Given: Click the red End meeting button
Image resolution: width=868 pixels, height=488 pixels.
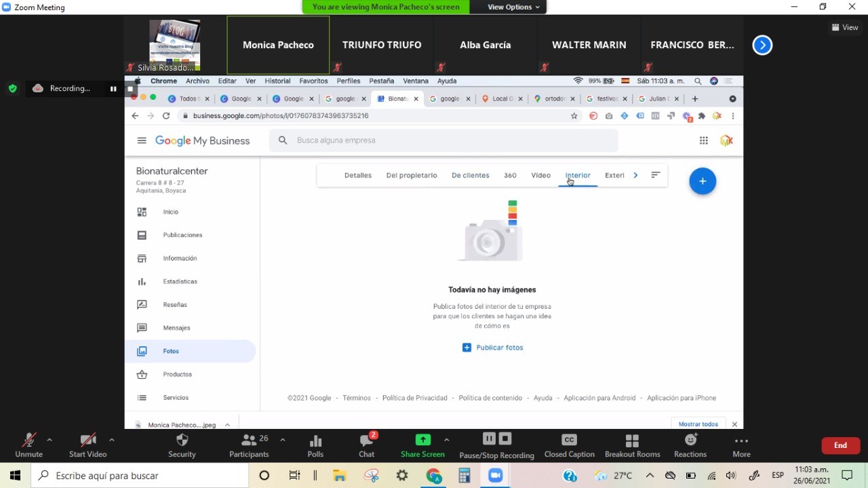Looking at the screenshot, I should point(840,445).
